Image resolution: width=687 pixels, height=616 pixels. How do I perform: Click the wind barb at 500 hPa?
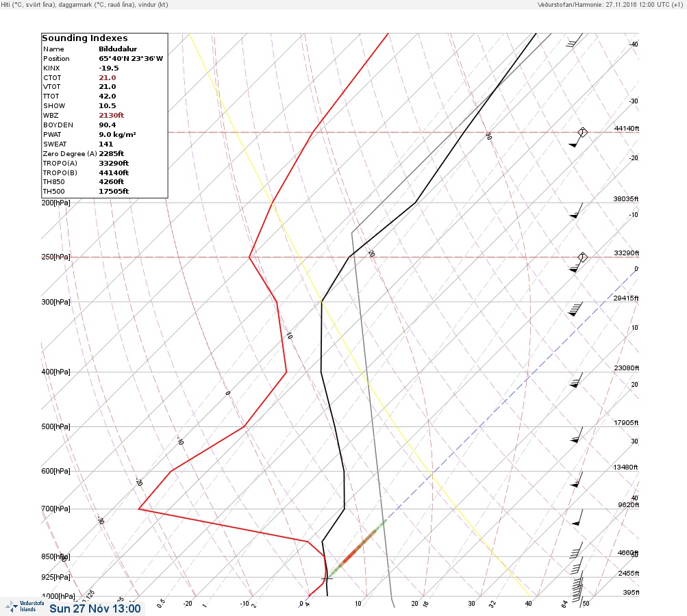pos(577,435)
